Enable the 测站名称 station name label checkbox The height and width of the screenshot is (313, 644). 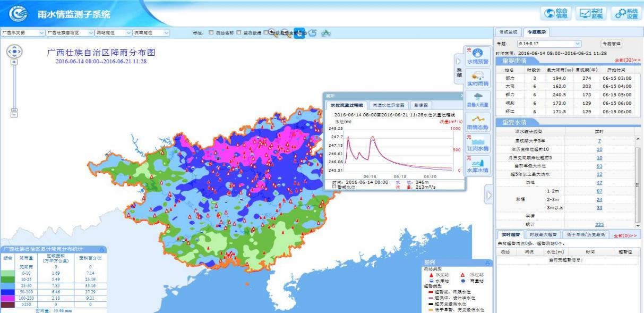point(211,33)
